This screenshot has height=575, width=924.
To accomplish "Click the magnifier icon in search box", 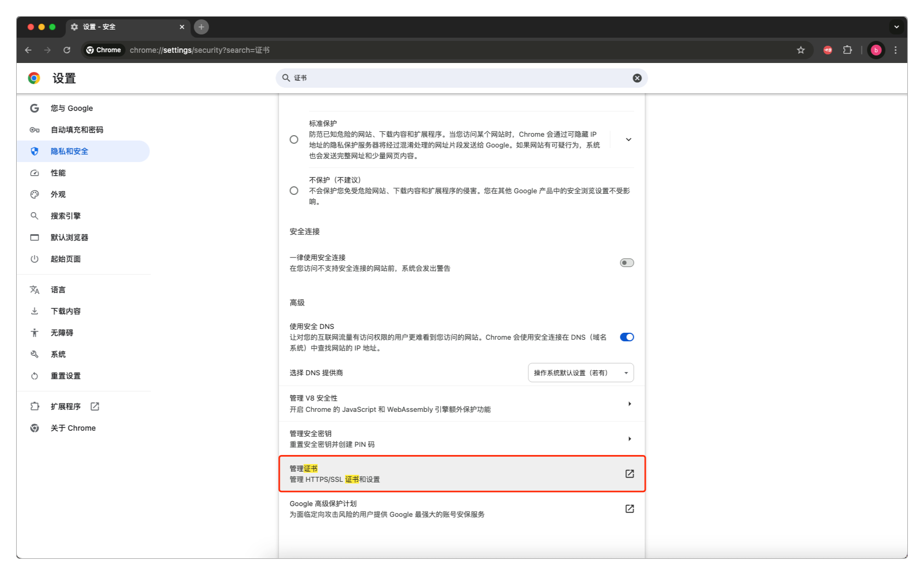I will [286, 78].
